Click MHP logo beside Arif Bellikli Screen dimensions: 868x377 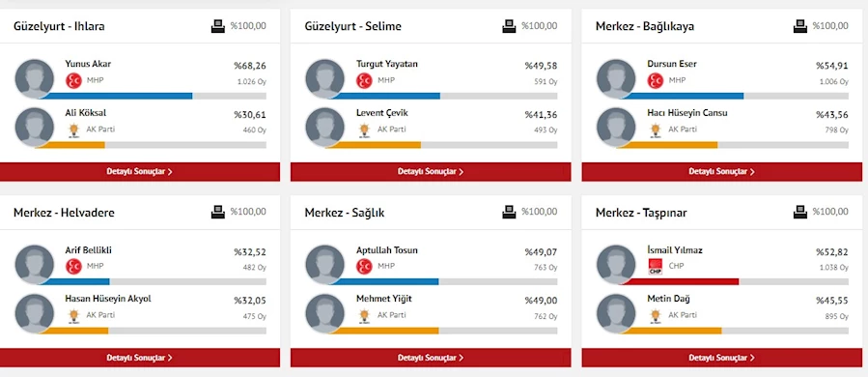pos(73,267)
